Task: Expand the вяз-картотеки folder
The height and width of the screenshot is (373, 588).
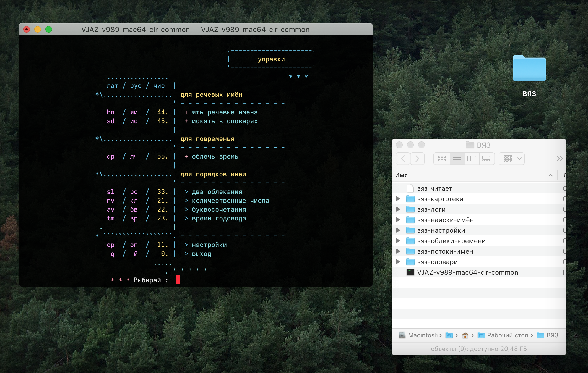Action: (x=398, y=199)
